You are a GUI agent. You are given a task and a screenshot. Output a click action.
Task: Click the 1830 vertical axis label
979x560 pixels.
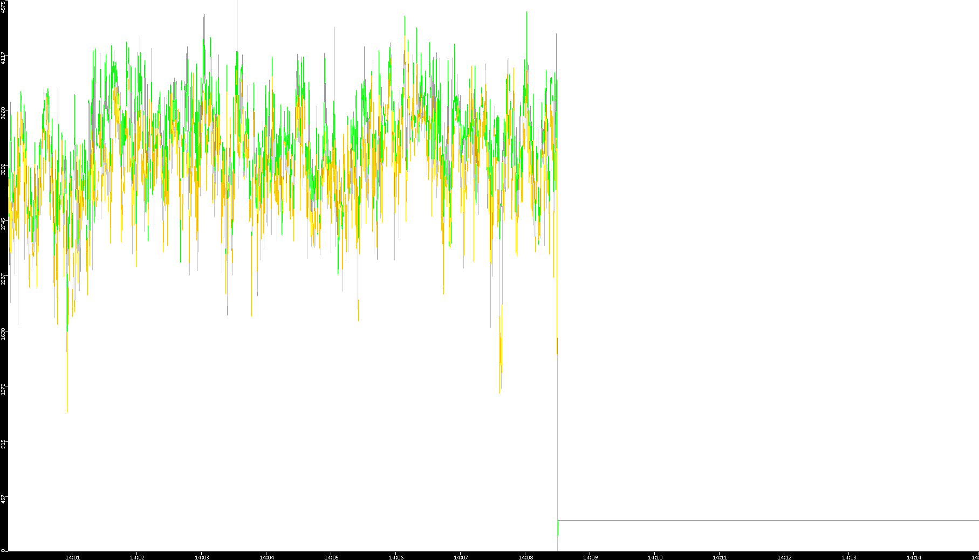click(4, 334)
